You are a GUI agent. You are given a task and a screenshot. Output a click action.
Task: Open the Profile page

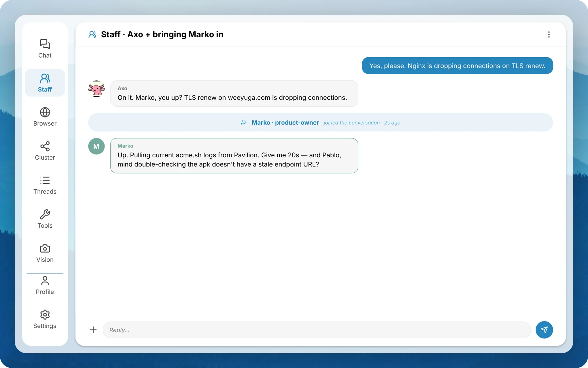pyautogui.click(x=45, y=285)
